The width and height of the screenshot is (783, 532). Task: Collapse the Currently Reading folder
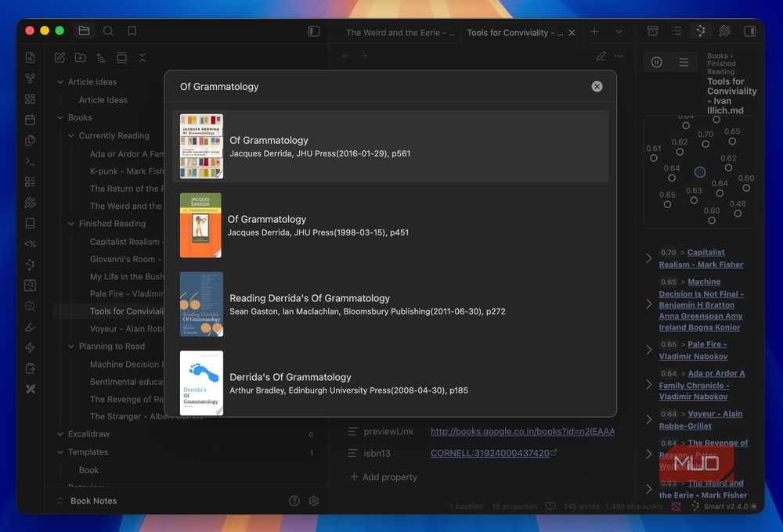tap(71, 136)
